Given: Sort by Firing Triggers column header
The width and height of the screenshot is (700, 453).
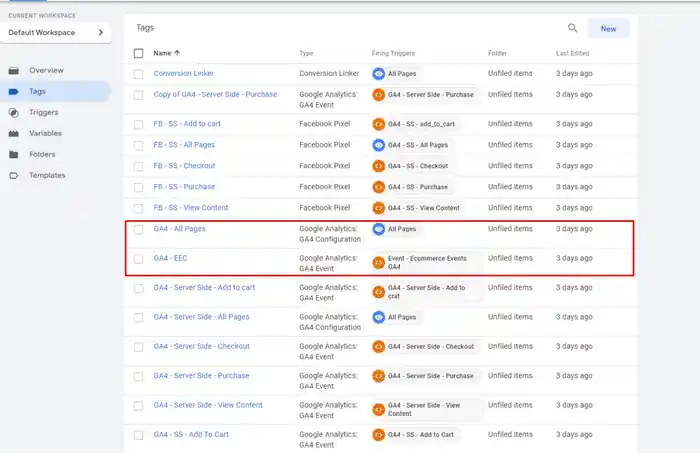Looking at the screenshot, I should coord(393,53).
